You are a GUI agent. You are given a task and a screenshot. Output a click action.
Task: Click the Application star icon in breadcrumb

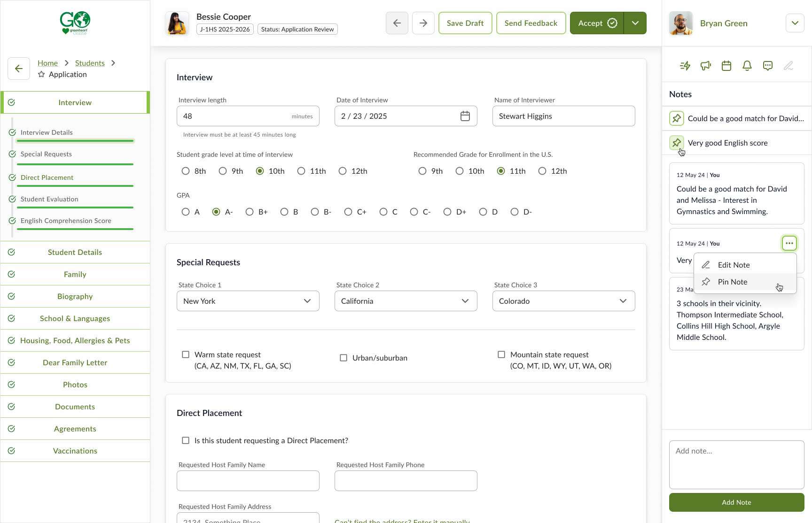click(x=41, y=74)
